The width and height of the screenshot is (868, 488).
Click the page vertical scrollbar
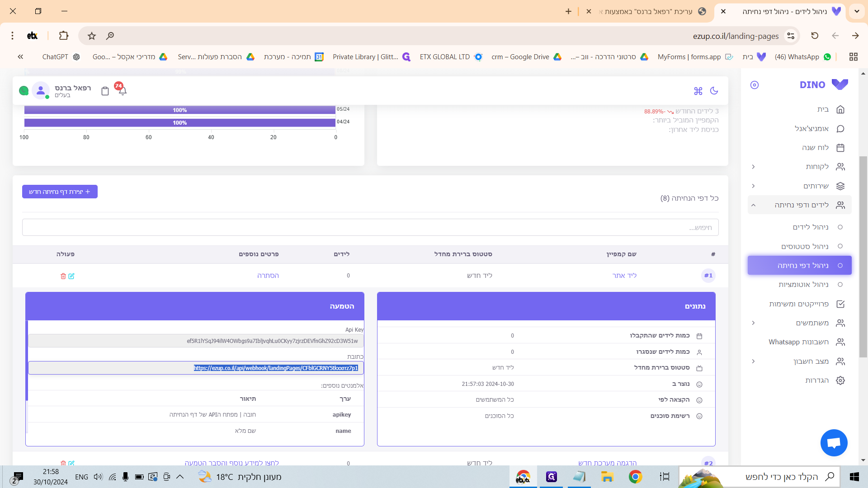863,257
